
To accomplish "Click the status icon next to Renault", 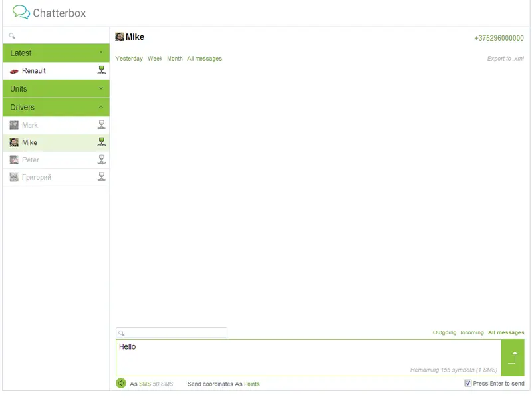I will coord(102,70).
